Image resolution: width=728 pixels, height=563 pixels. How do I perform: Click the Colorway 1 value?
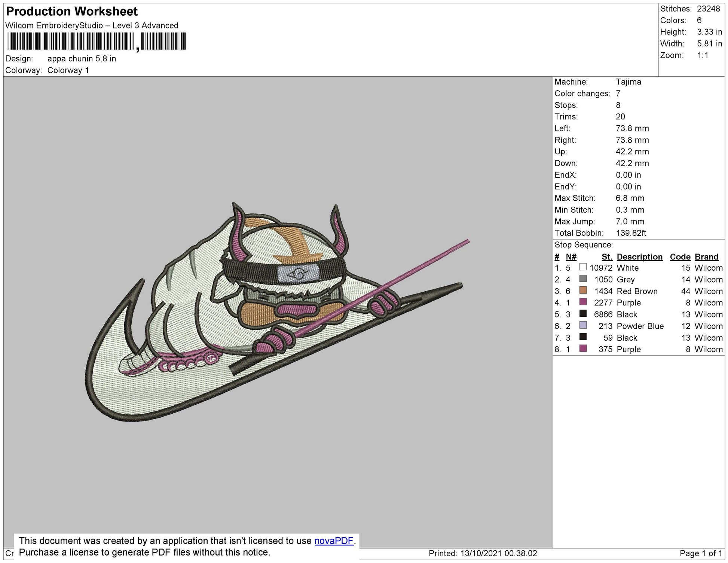[x=68, y=69]
